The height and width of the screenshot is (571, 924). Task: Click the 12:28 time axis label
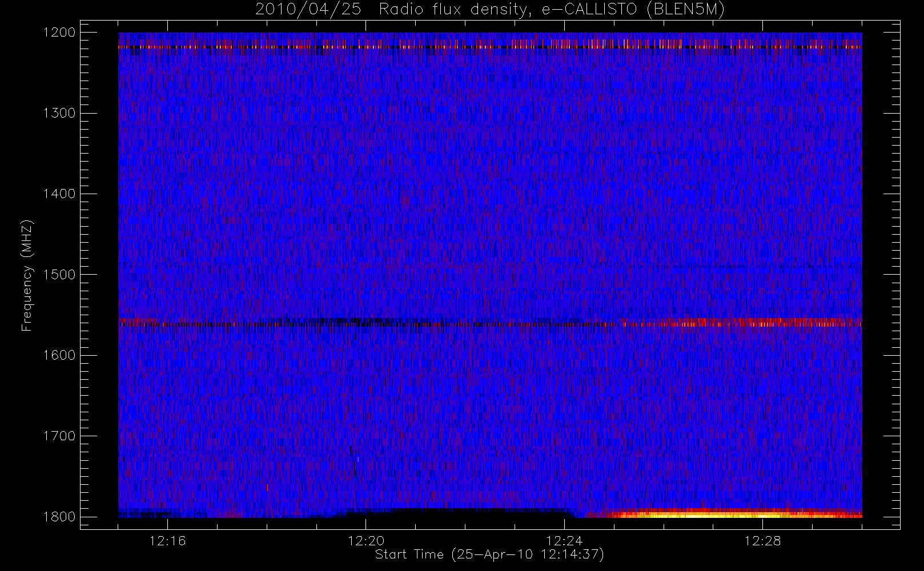point(762,541)
